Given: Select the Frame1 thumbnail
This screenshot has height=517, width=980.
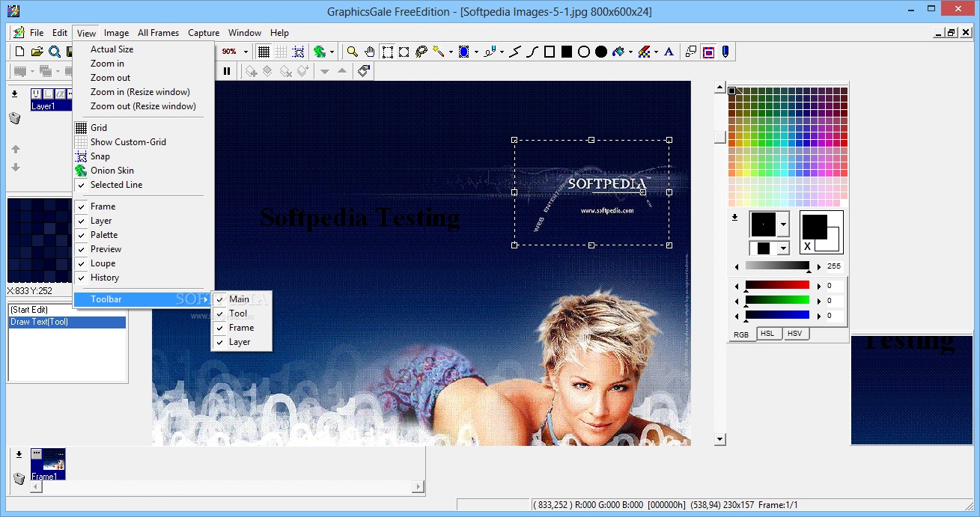Looking at the screenshot, I should 48,464.
